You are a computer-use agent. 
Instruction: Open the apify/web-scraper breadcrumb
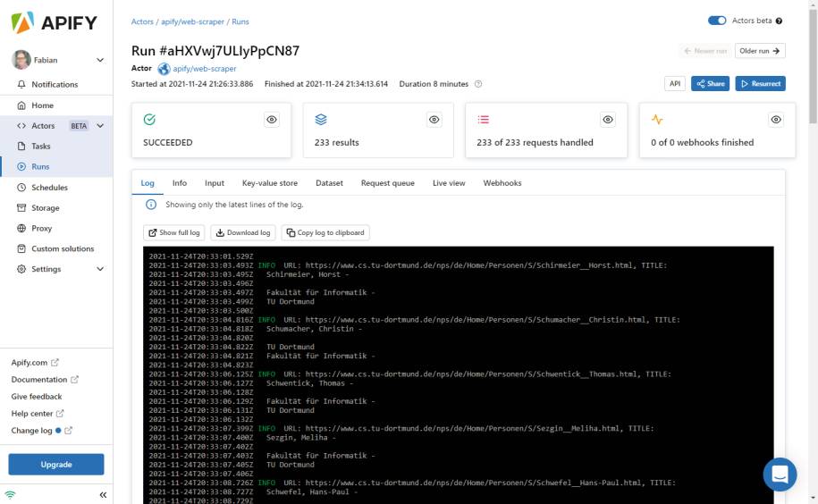tap(192, 21)
